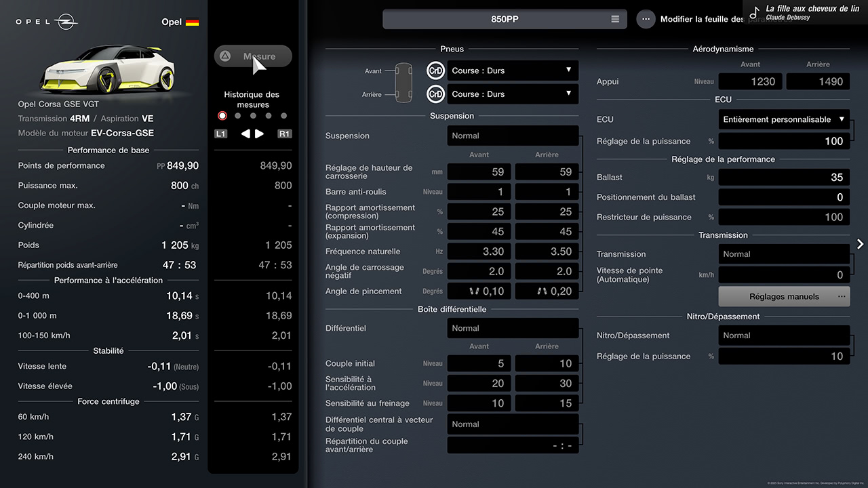The height and width of the screenshot is (488, 868).
Task: Open the Différentiel Normal selection field
Action: [x=513, y=328]
